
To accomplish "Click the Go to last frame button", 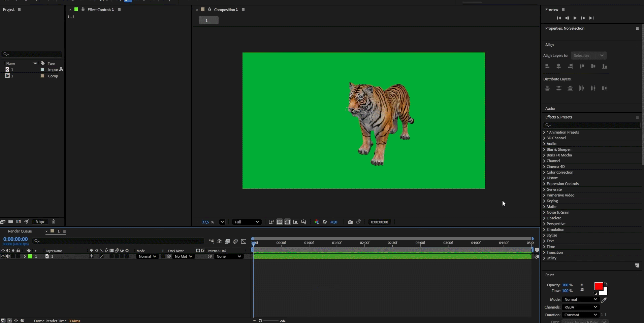I will [x=591, y=18].
